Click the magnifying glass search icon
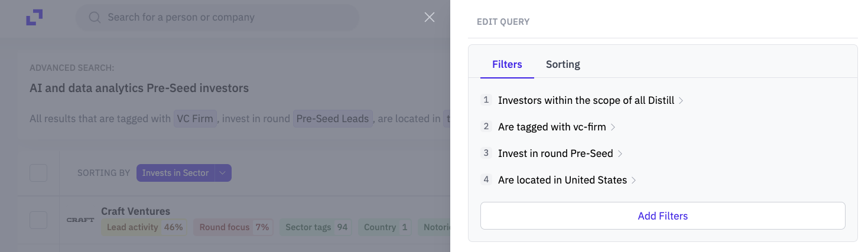 (95, 17)
